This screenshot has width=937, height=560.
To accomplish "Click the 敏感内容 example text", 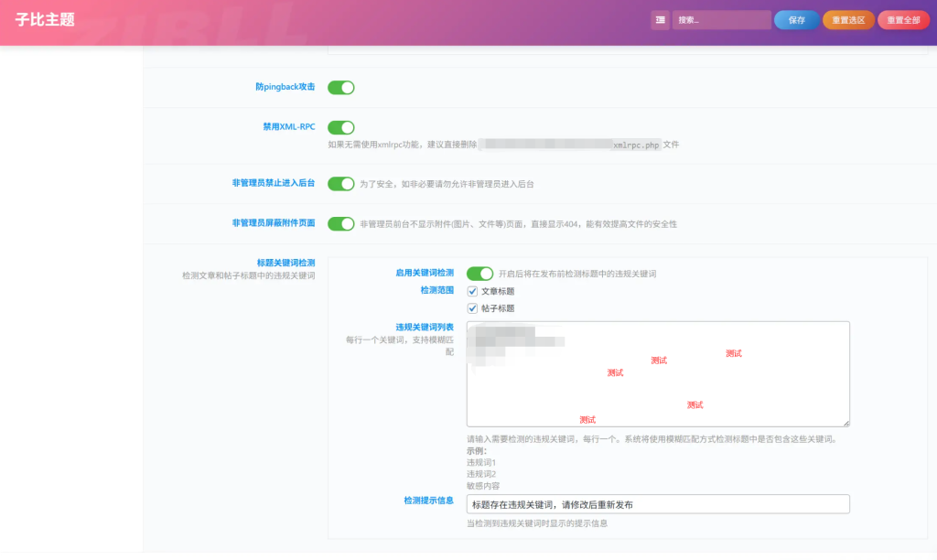I will click(x=483, y=486).
